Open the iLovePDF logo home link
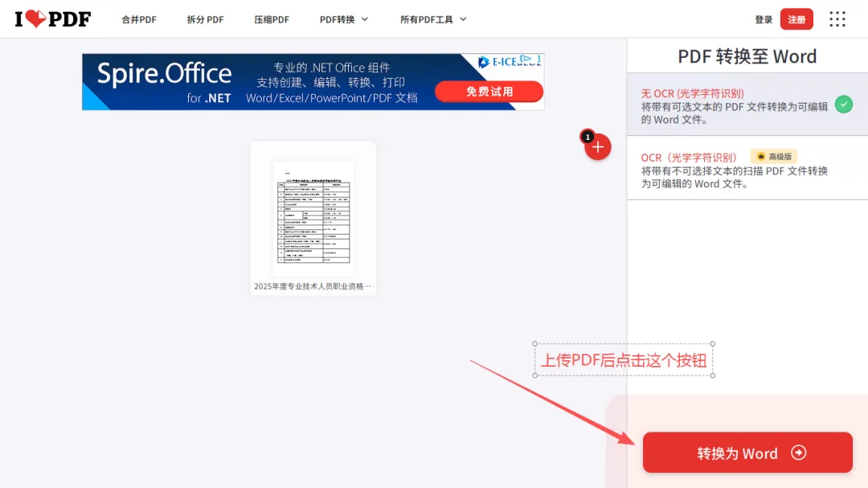 [x=52, y=18]
